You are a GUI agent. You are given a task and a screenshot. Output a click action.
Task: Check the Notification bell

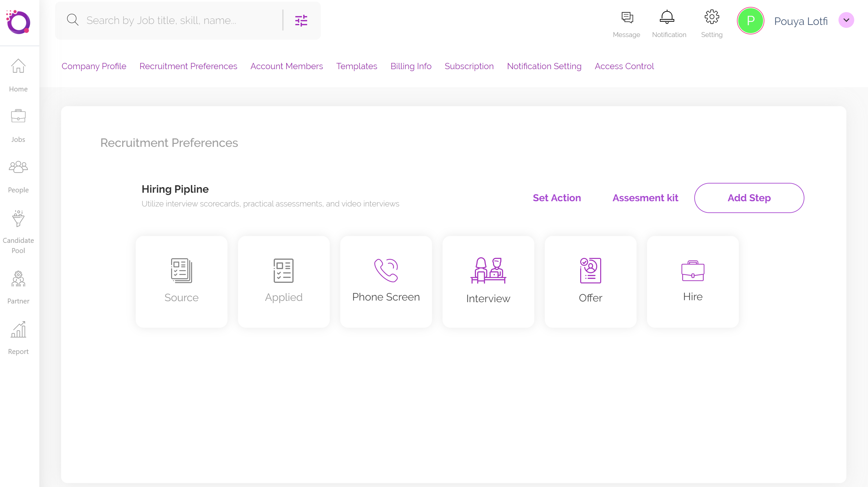tap(666, 17)
